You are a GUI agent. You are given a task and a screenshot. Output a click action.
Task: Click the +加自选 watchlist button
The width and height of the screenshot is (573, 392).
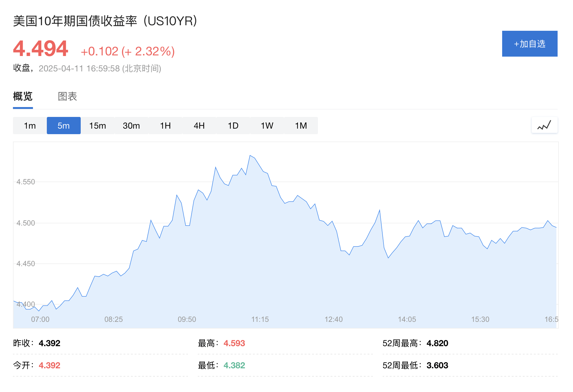point(530,44)
